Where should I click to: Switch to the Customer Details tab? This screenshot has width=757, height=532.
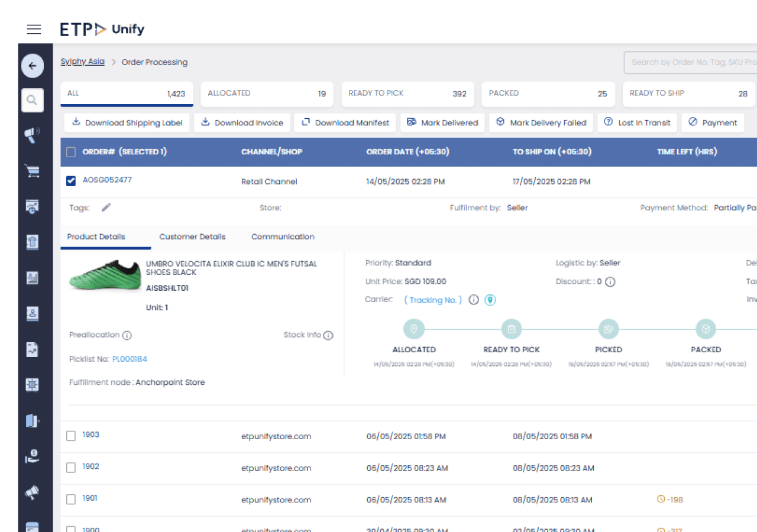click(x=192, y=236)
